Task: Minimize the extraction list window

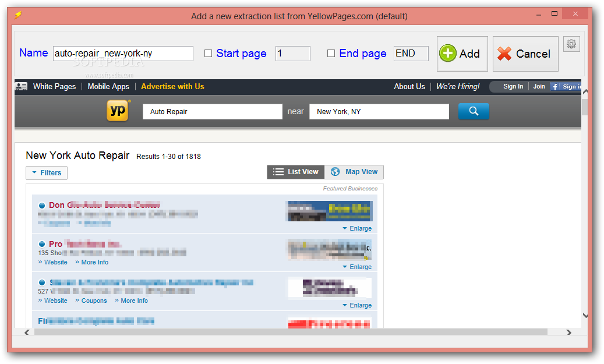Action: [539, 14]
